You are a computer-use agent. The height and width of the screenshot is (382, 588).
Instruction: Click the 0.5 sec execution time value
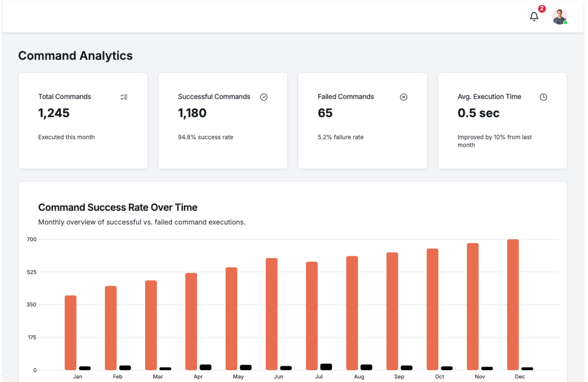pyautogui.click(x=478, y=113)
